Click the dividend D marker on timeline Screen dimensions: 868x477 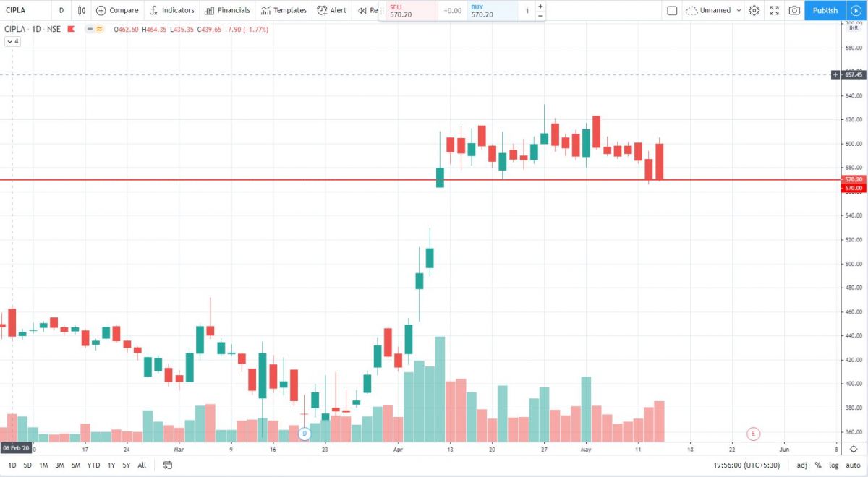305,433
